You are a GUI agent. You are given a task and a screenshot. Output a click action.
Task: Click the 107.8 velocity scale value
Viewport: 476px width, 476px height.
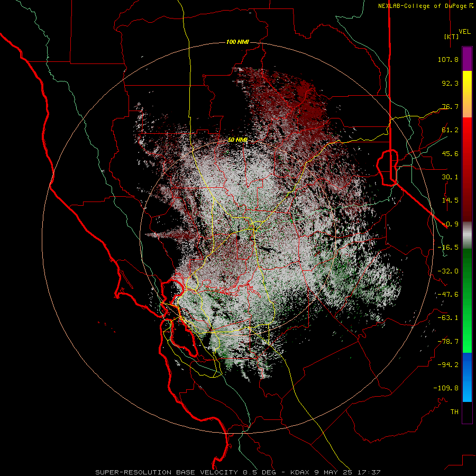coord(448,59)
